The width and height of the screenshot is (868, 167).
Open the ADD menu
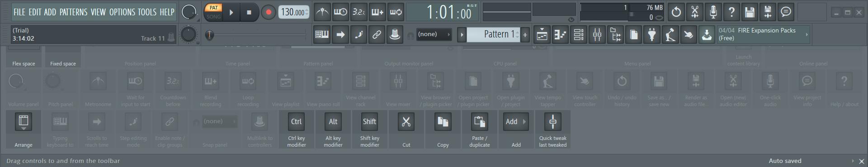pyautogui.click(x=50, y=12)
